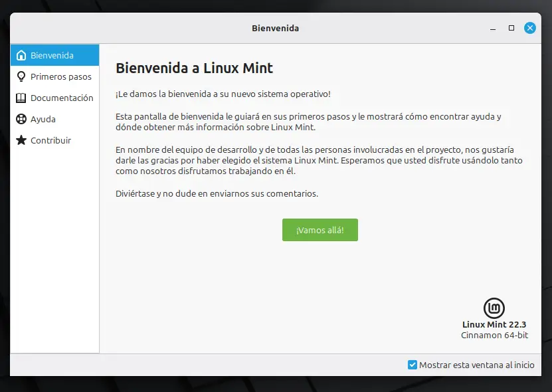Click the 'Mostrar esta ventana al inicio' label
552x392 pixels.
pyautogui.click(x=476, y=365)
